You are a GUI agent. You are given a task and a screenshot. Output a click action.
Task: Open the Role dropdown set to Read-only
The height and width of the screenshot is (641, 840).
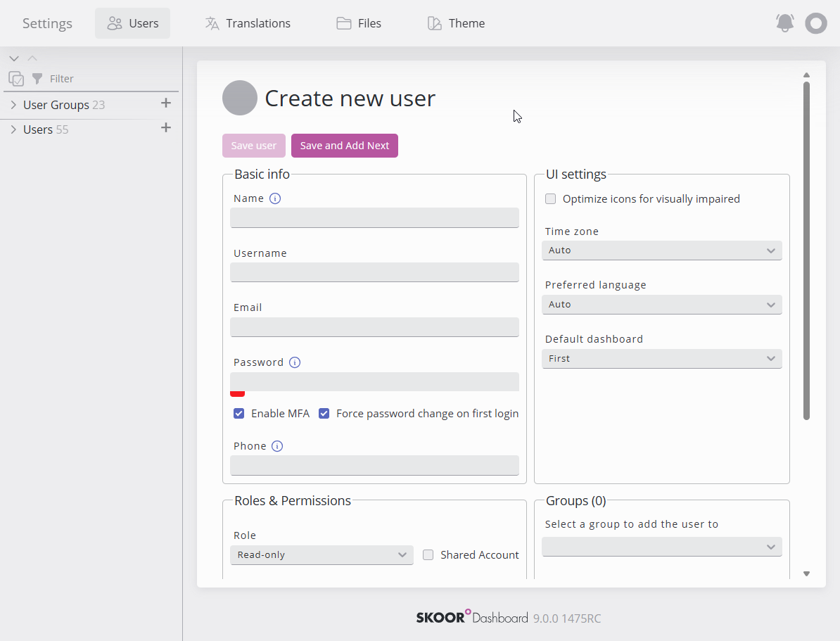[322, 555]
